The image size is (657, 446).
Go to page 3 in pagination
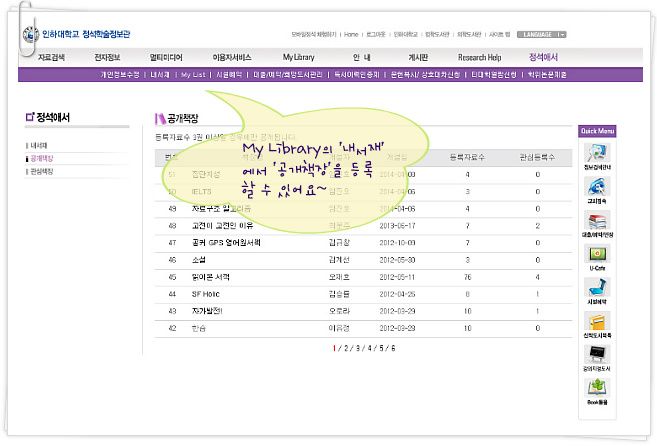(x=358, y=348)
